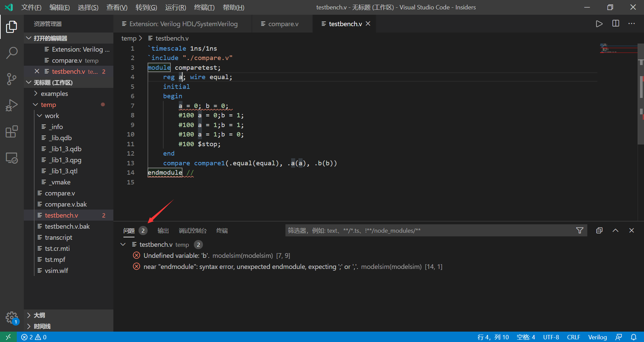644x342 pixels.
Task: Click the notifications bell in the status bar
Action: tap(634, 337)
